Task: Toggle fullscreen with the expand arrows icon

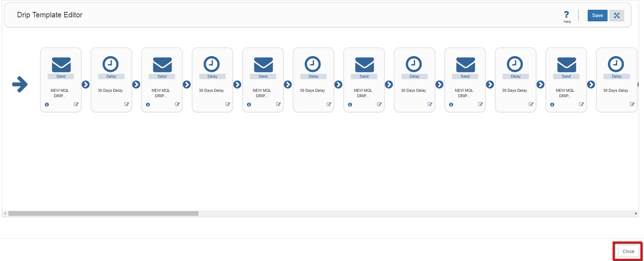Action: pyautogui.click(x=617, y=16)
